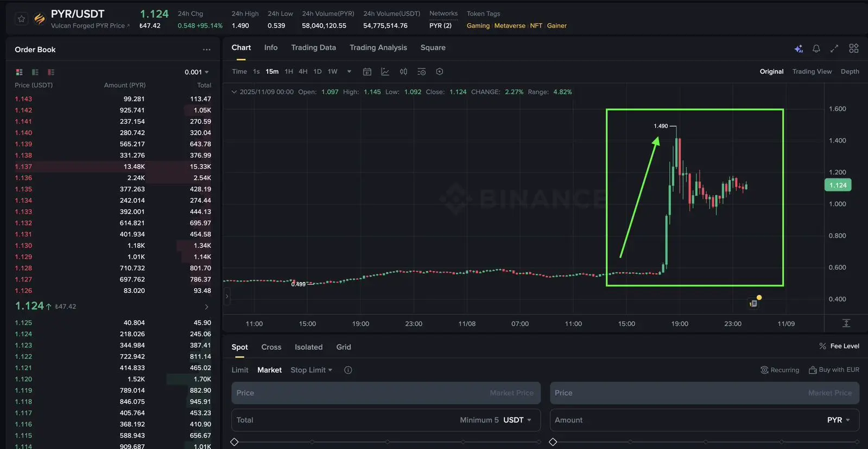The height and width of the screenshot is (449, 868).
Task: Switch to Isolated margin tab
Action: click(x=308, y=347)
